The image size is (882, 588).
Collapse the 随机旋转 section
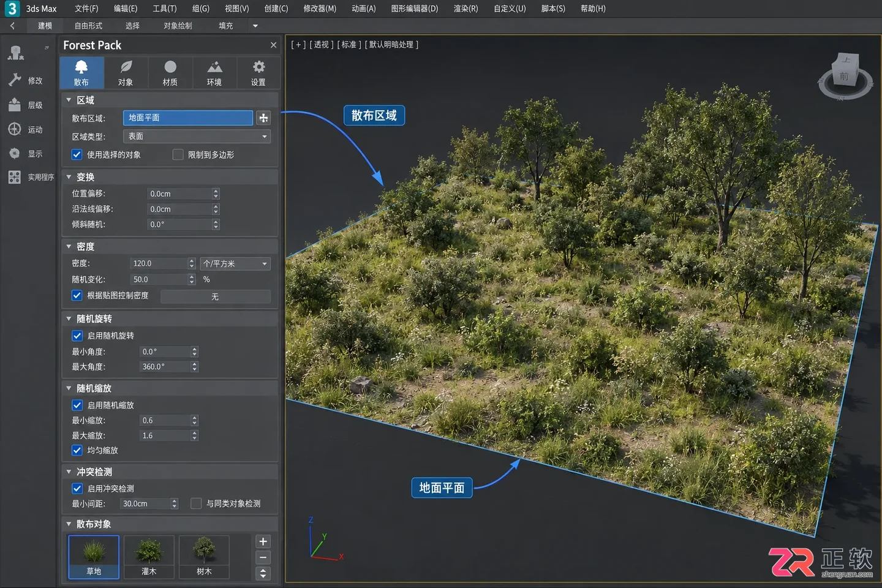coord(69,318)
